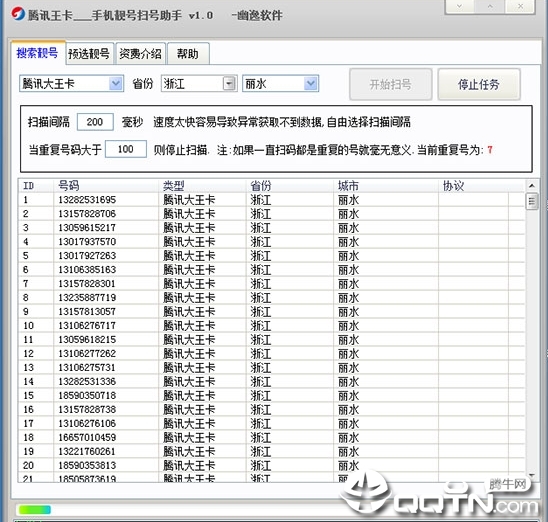This screenshot has width=548, height=522.
Task: Select number 13106277262 in row 12
Action: (87, 354)
